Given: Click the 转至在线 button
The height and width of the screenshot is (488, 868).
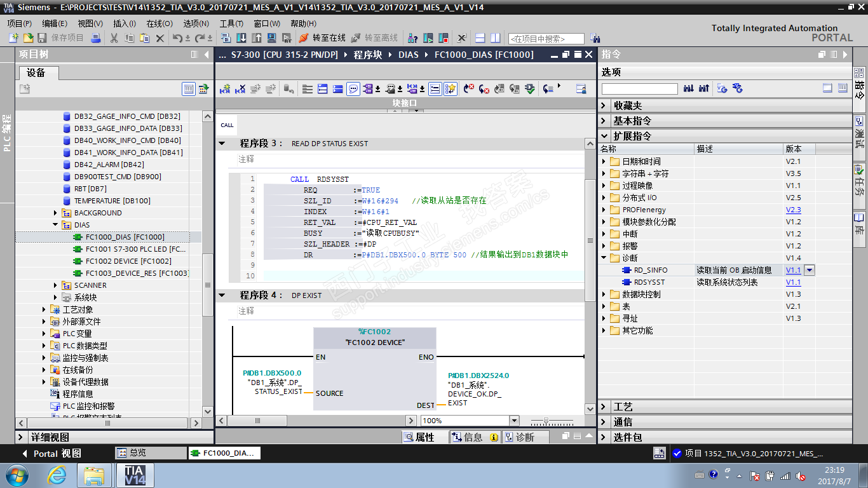Looking at the screenshot, I should [x=322, y=38].
